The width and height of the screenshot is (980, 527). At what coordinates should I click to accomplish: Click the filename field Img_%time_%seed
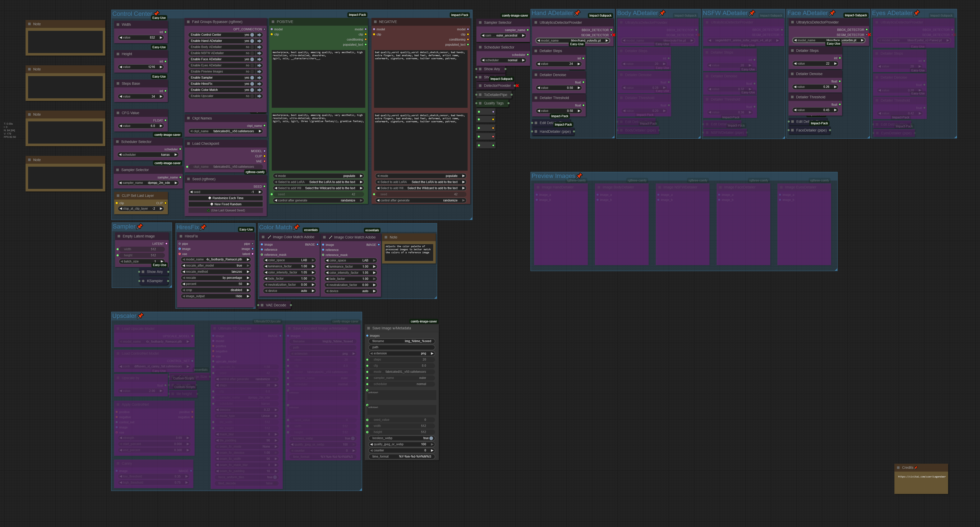pyautogui.click(x=401, y=341)
